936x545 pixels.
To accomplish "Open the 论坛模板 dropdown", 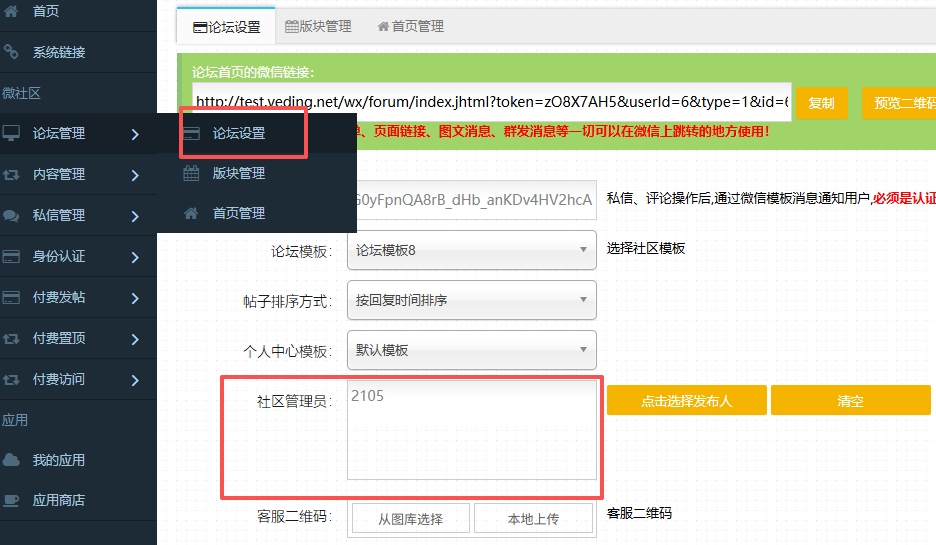I will 471,250.
